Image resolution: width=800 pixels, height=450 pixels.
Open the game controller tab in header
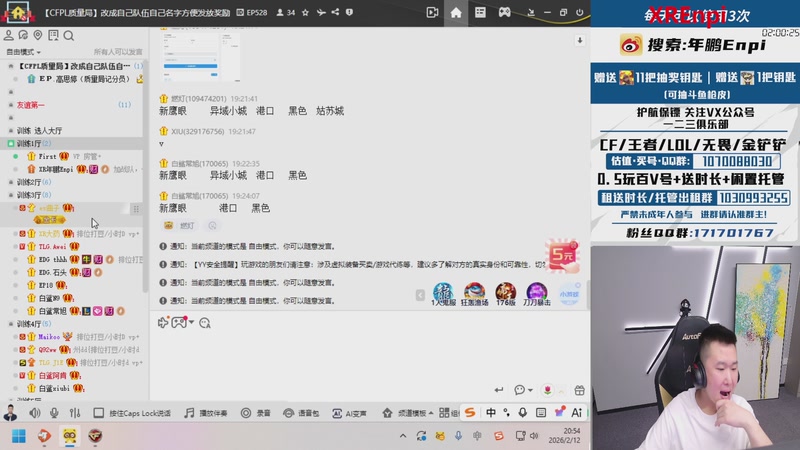tap(505, 12)
